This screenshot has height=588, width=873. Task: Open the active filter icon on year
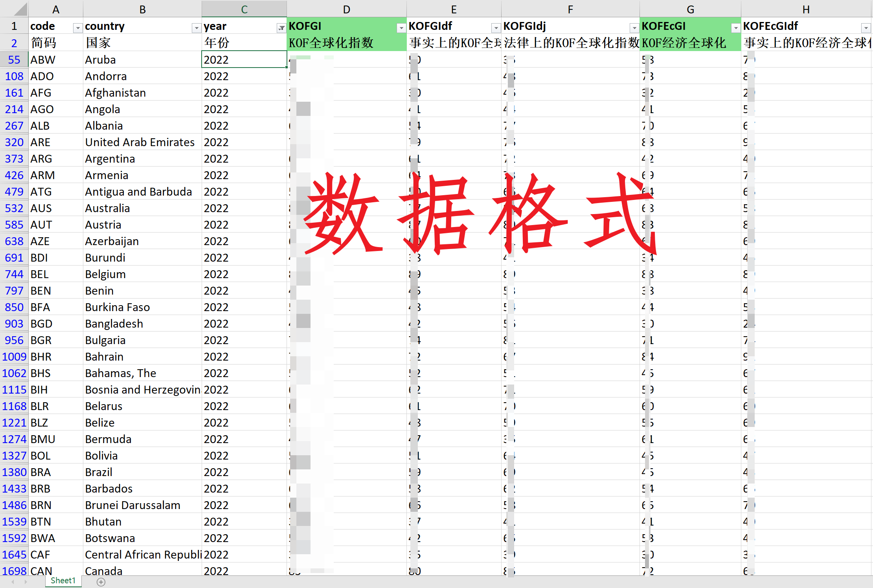point(281,27)
